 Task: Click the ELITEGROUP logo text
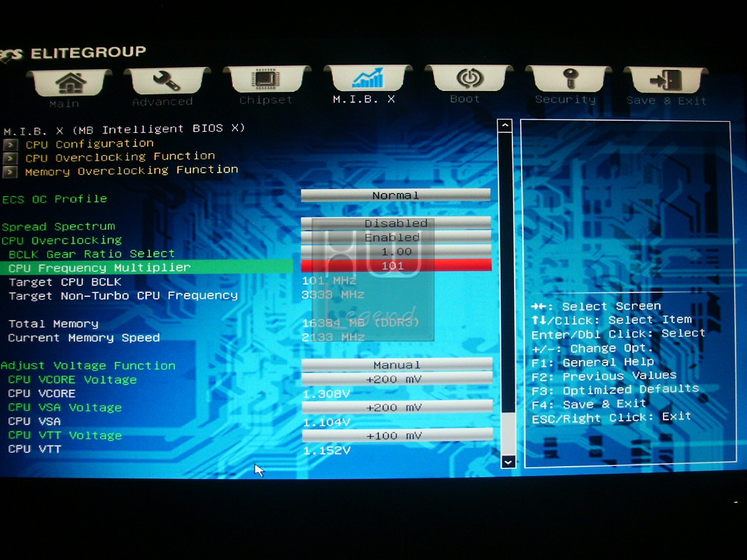[x=88, y=53]
